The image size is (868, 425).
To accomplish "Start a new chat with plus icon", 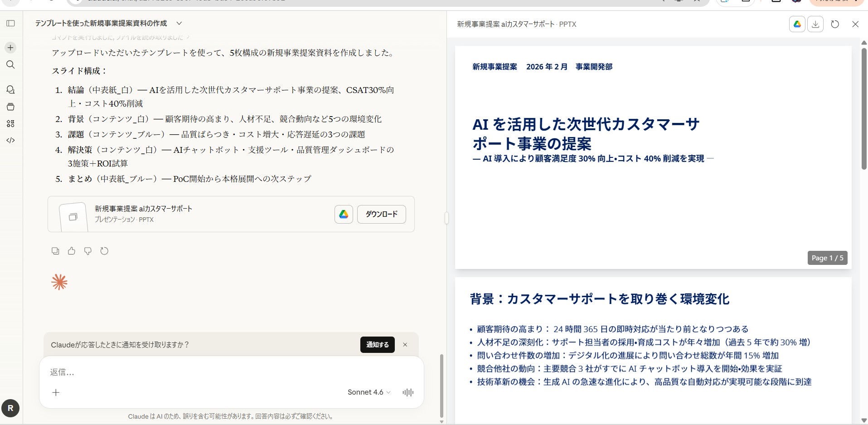I will pyautogui.click(x=10, y=48).
